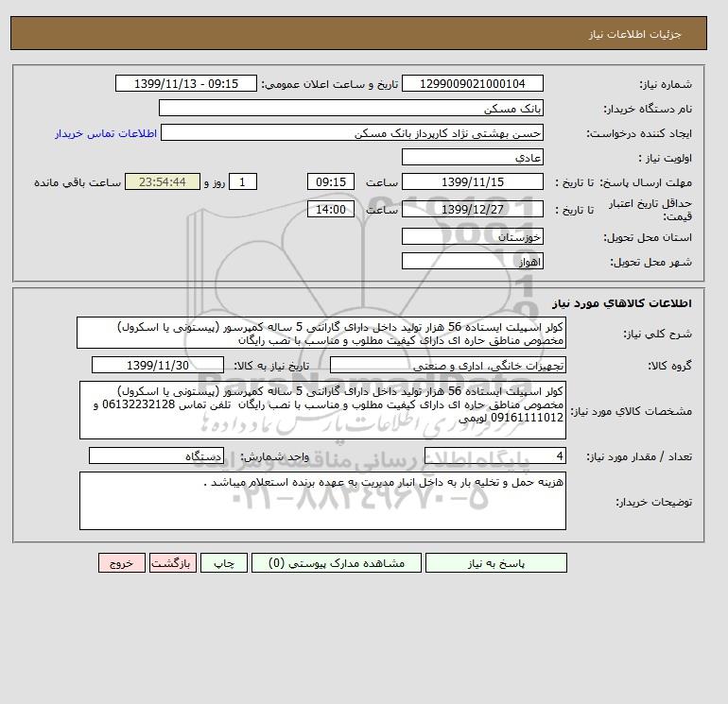
Task: Select the remaining time 23:54:44 field
Action: click(163, 182)
